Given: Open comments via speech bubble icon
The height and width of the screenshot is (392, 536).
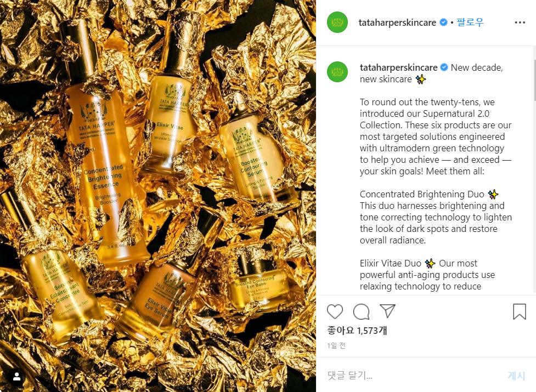Looking at the screenshot, I should [x=361, y=311].
